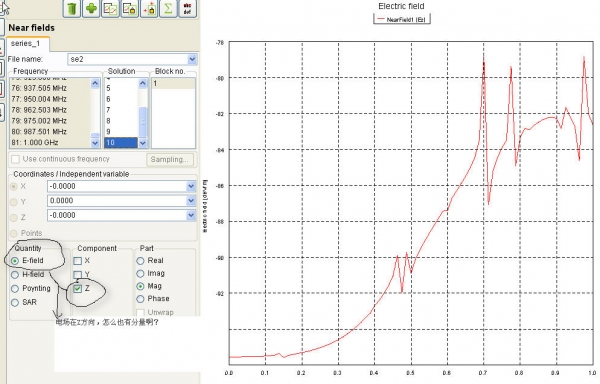This screenshot has height=384, width=600.
Task: Click the NearField1 legend entry in chart
Action: point(401,19)
